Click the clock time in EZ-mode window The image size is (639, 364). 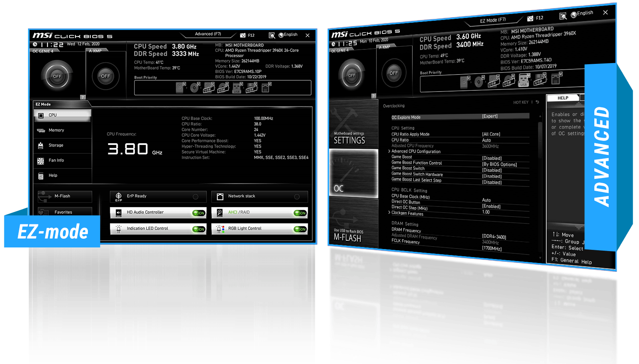tap(52, 45)
